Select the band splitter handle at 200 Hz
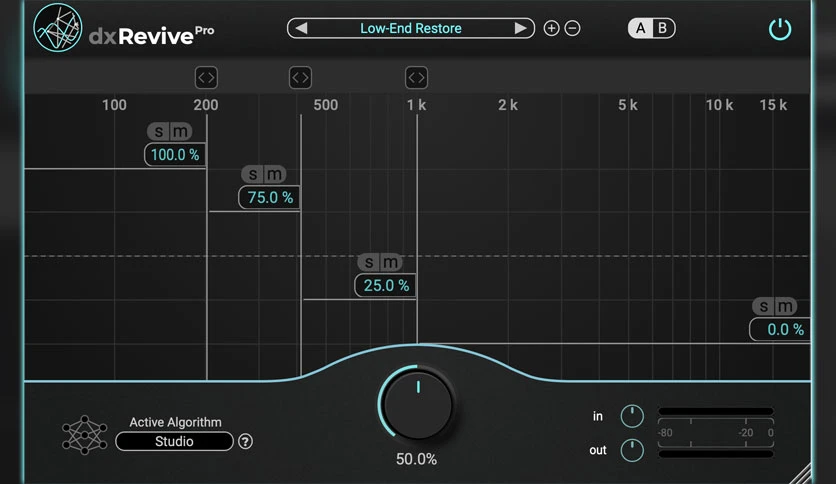 coord(206,78)
